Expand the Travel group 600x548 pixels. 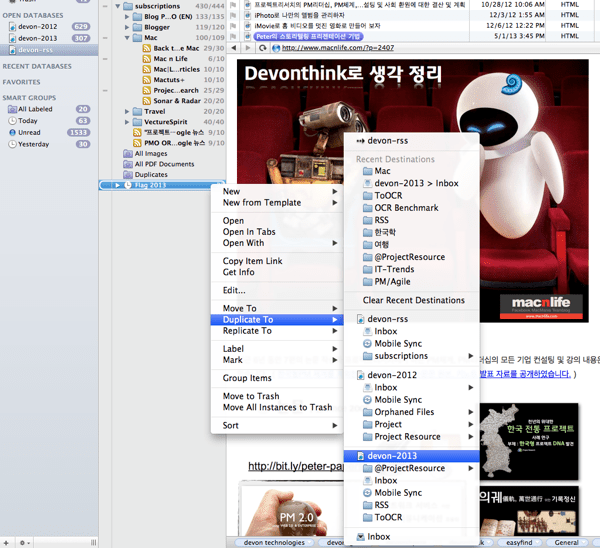tap(127, 111)
